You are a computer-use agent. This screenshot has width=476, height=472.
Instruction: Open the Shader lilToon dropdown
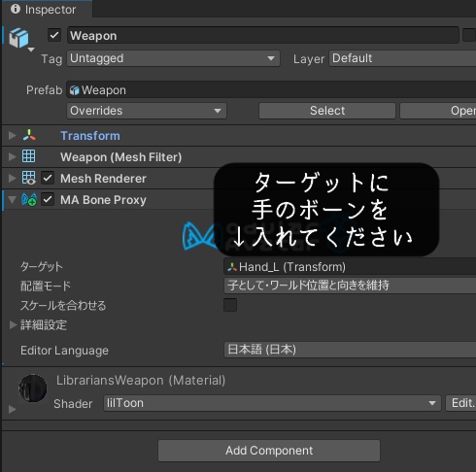[x=272, y=403]
